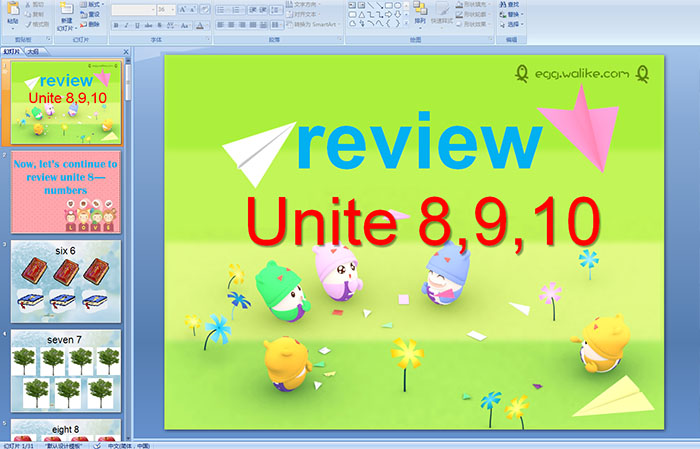Select the Text Box shape
This screenshot has width=700, height=449.
(x=352, y=5)
